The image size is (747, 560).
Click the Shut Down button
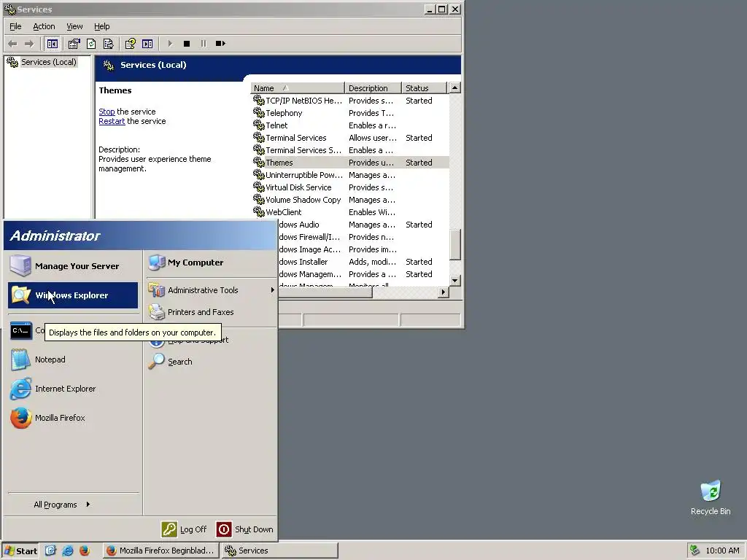[245, 529]
